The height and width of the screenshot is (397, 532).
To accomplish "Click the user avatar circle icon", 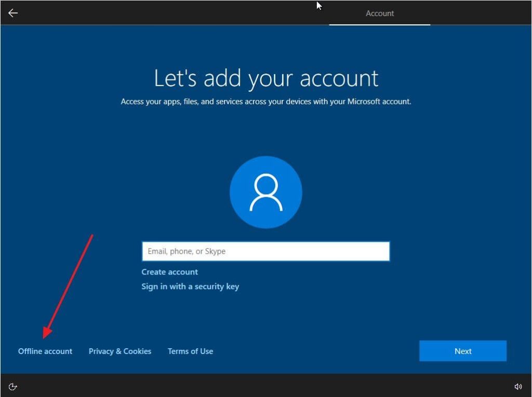I will 265,192.
